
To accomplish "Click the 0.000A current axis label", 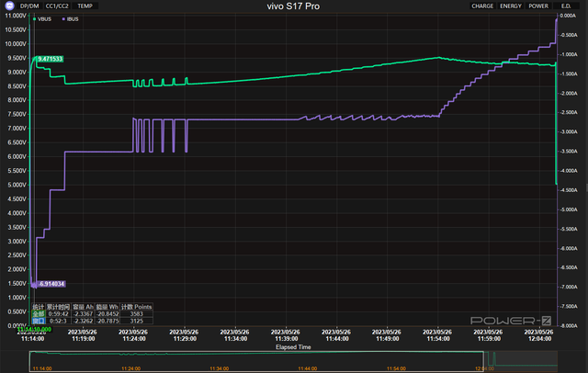I will [568, 16].
